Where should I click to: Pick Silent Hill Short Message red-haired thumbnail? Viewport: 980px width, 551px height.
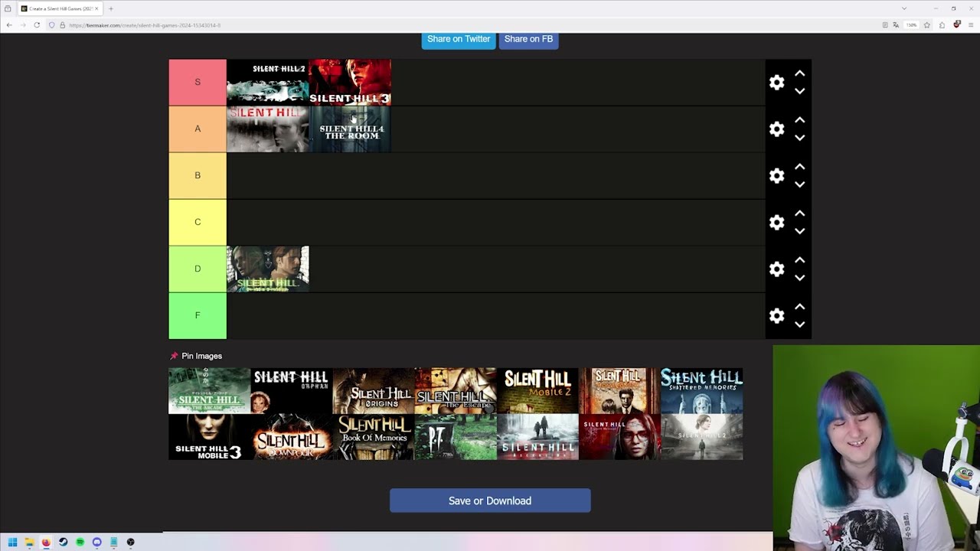coord(619,437)
